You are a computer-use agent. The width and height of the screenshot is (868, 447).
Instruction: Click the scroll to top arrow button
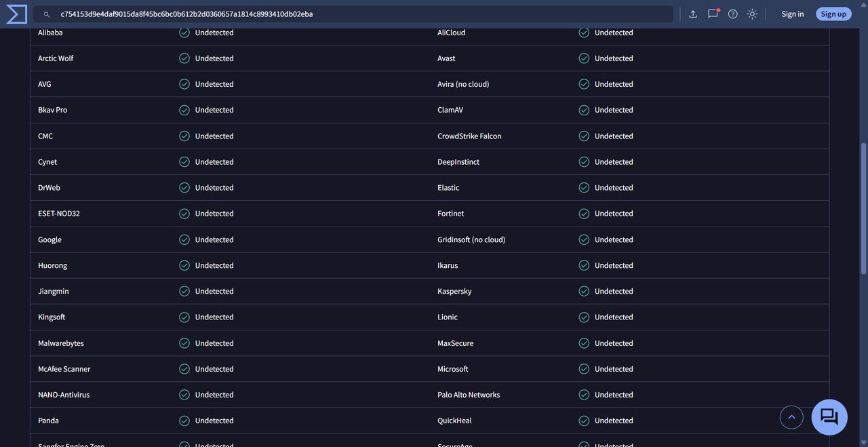pyautogui.click(x=791, y=417)
